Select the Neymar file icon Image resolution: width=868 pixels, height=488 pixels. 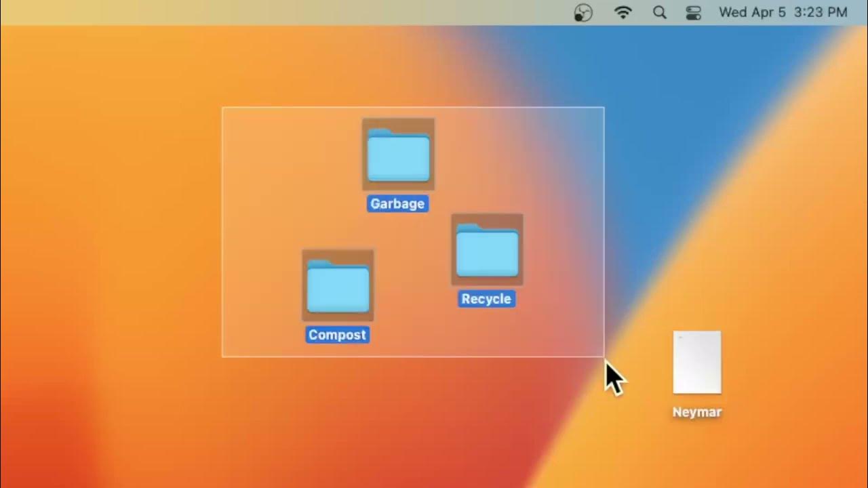click(697, 362)
